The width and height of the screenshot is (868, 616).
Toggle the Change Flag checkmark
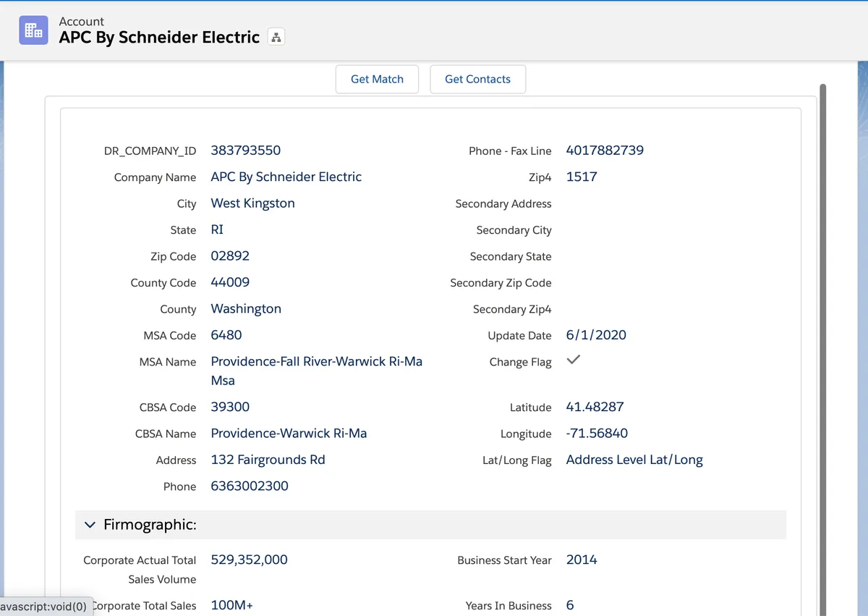click(x=573, y=360)
